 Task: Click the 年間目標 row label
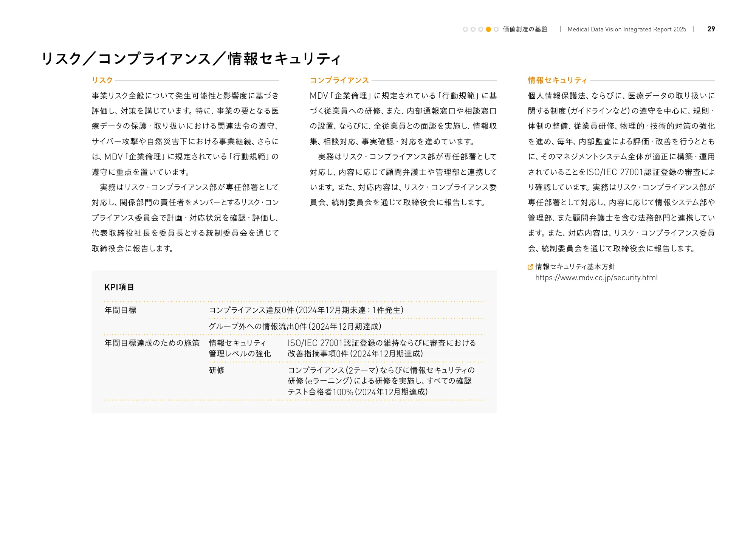click(x=120, y=310)
